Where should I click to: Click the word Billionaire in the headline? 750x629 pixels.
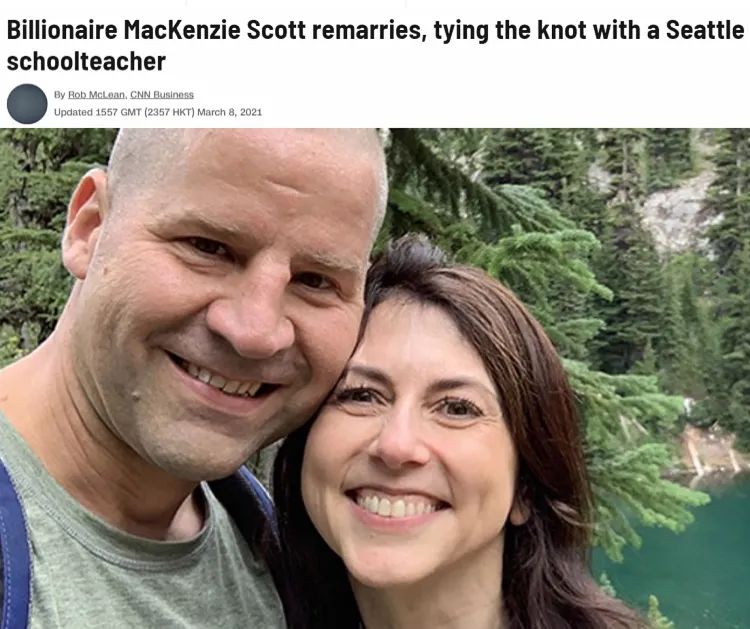pyautogui.click(x=62, y=30)
